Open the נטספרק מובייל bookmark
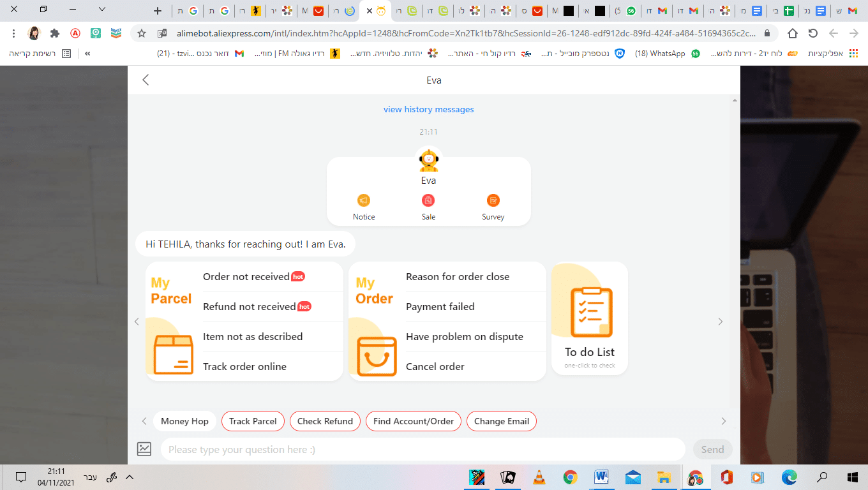This screenshot has height=490, width=868. tap(583, 54)
